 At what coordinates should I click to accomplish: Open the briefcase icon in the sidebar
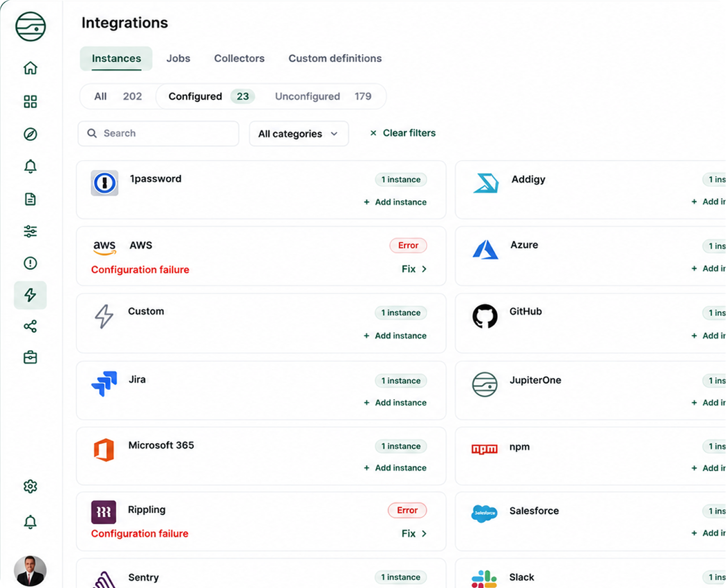point(30,358)
